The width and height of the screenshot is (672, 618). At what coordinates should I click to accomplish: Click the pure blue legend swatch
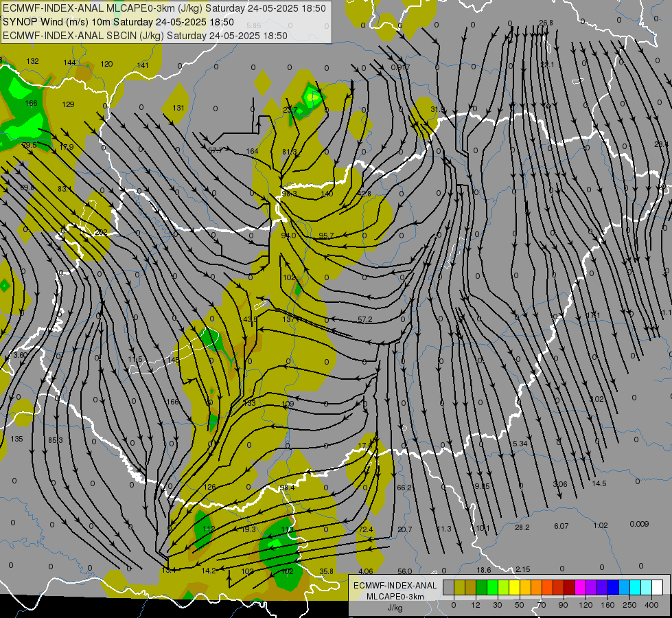(x=614, y=588)
